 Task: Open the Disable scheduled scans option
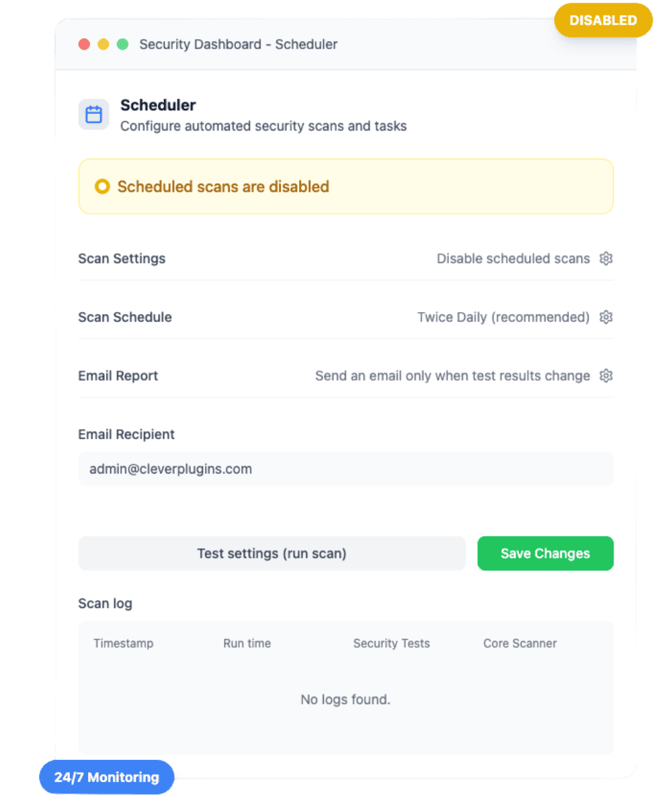(x=513, y=259)
